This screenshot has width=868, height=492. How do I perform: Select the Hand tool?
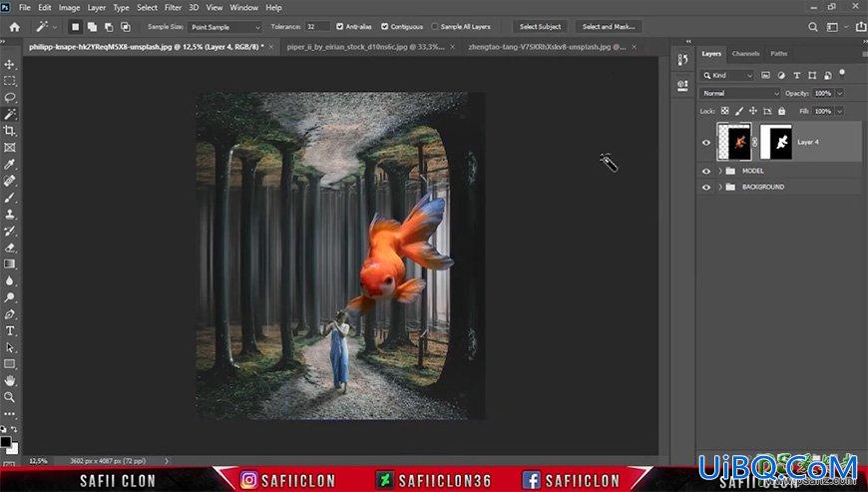tap(9, 381)
